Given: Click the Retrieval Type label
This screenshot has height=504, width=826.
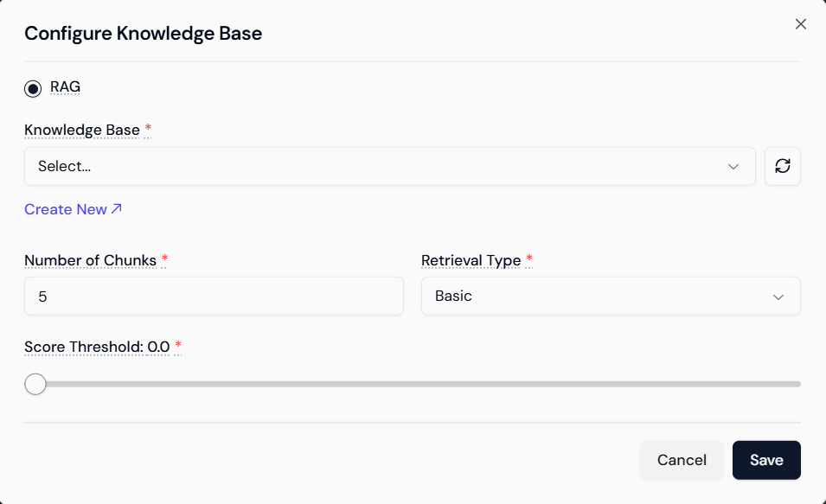Looking at the screenshot, I should 471,260.
